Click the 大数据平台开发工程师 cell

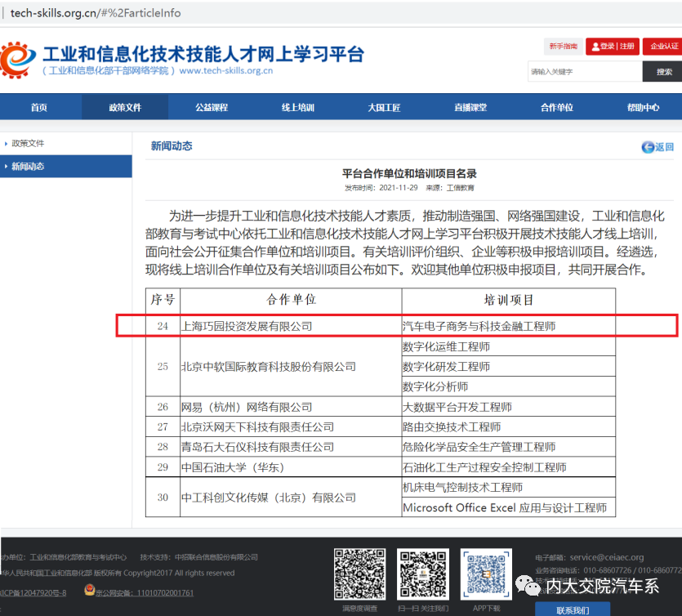coord(509,407)
